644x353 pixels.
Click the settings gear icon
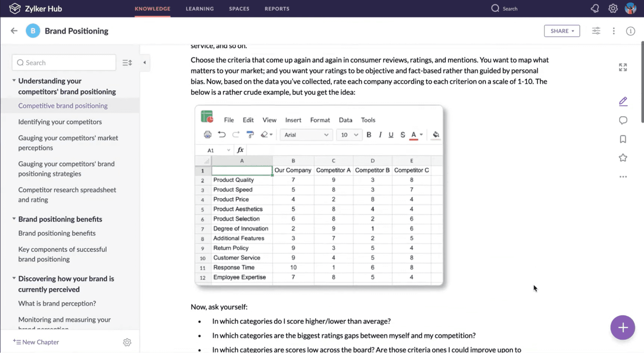[613, 8]
